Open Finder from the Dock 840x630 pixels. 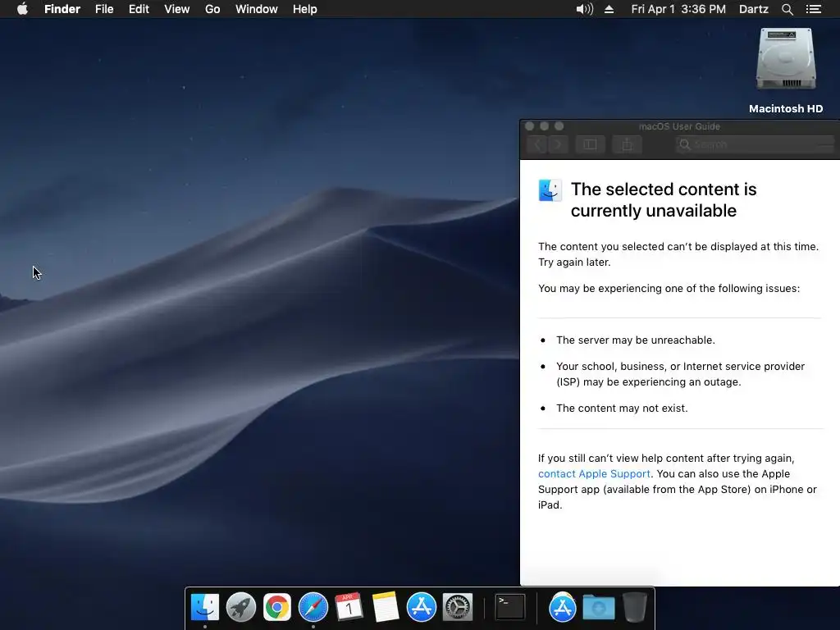[204, 607]
